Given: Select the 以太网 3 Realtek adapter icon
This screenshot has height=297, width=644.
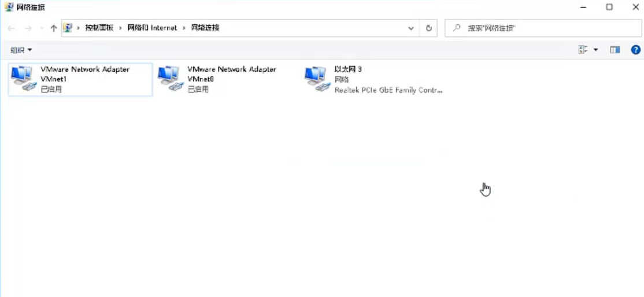Looking at the screenshot, I should pyautogui.click(x=317, y=79).
